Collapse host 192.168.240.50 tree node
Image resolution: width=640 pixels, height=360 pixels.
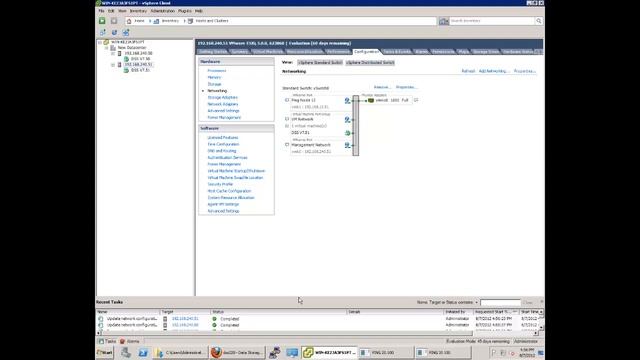point(113,53)
